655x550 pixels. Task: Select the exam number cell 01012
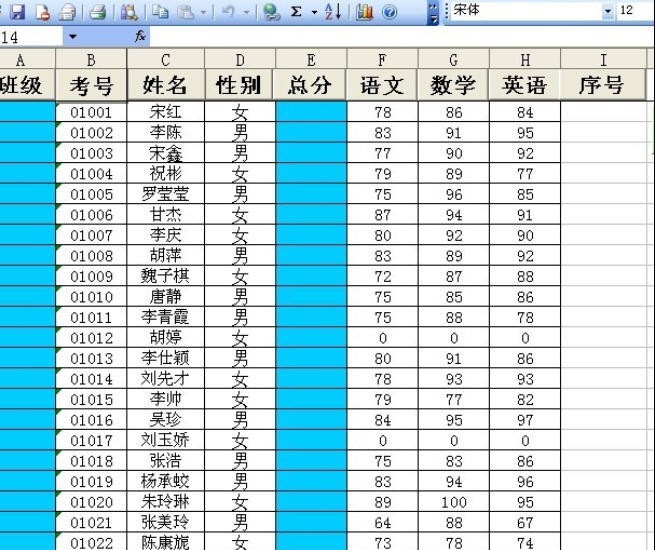tap(91, 337)
